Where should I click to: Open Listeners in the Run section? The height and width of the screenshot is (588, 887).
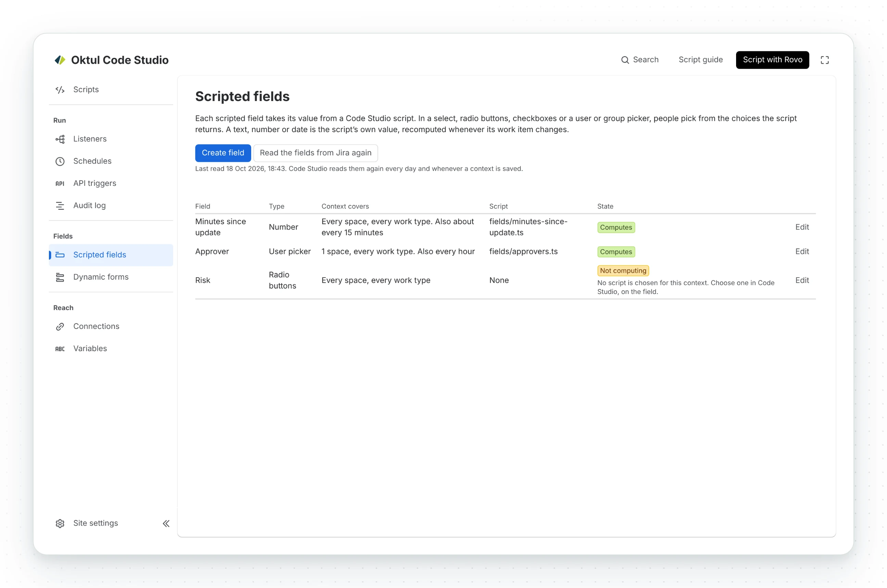(111, 139)
